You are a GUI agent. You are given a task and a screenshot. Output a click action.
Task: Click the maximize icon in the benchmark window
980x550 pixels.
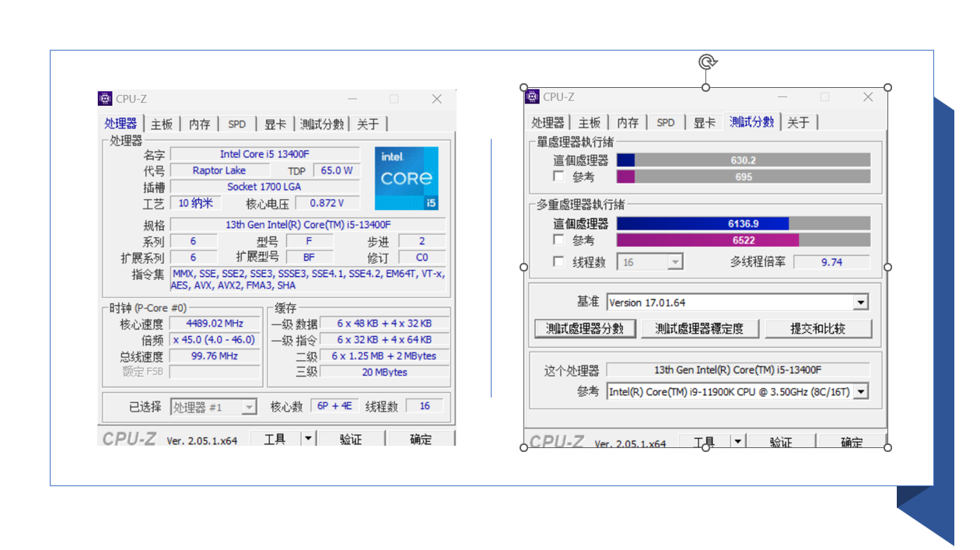tap(824, 97)
